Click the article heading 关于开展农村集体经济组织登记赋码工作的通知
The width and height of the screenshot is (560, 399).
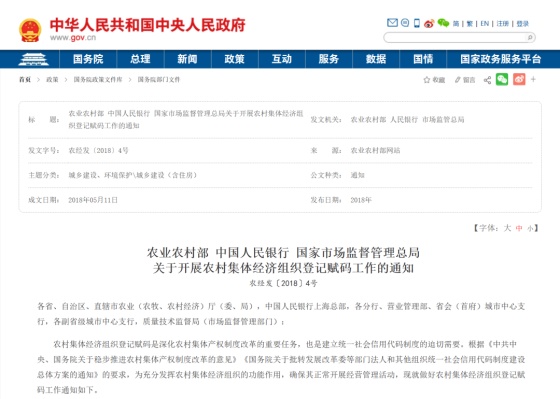[x=283, y=268]
